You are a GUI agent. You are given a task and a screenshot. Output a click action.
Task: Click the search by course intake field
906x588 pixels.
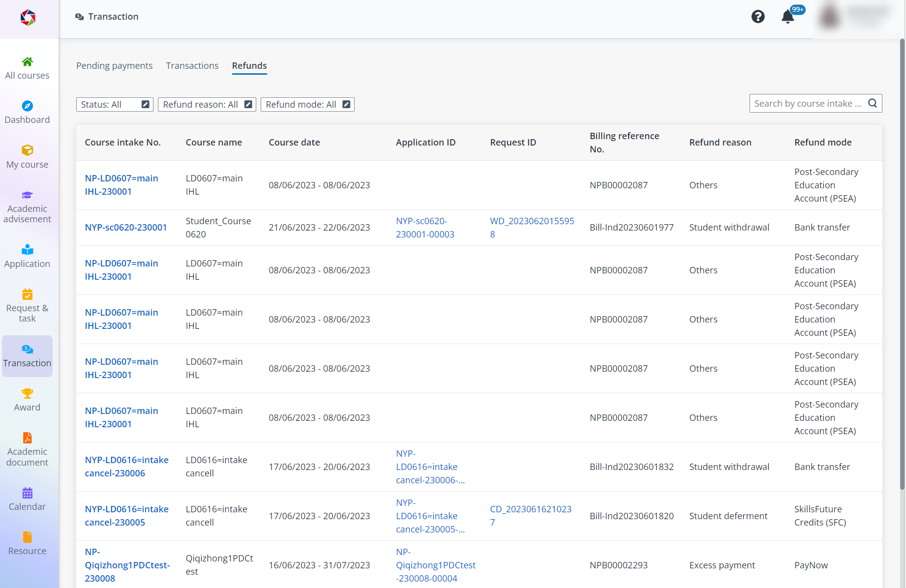(808, 104)
